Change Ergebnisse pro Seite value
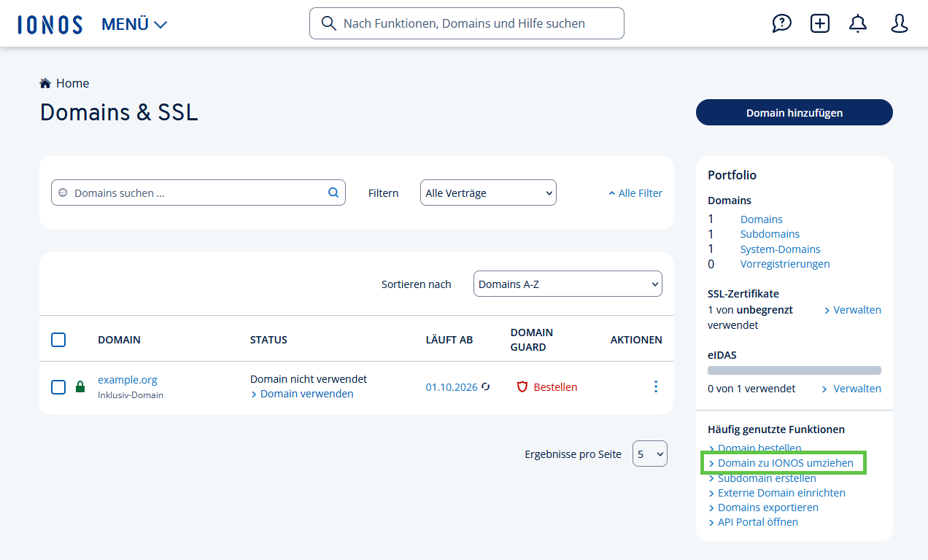 649,454
